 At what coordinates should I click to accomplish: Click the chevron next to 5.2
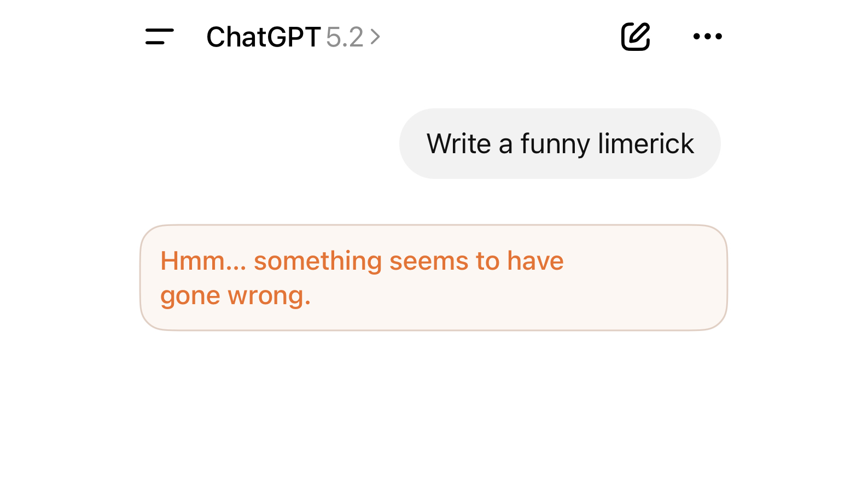tap(375, 37)
